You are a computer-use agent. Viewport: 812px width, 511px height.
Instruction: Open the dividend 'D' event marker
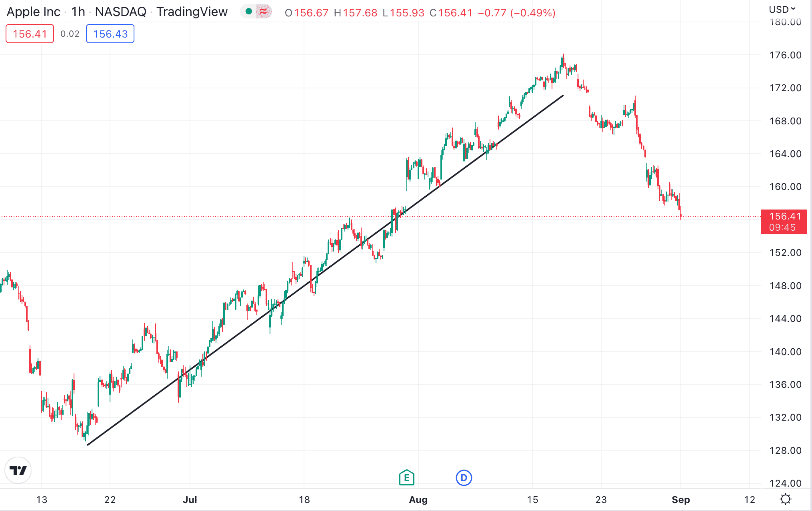coord(464,477)
